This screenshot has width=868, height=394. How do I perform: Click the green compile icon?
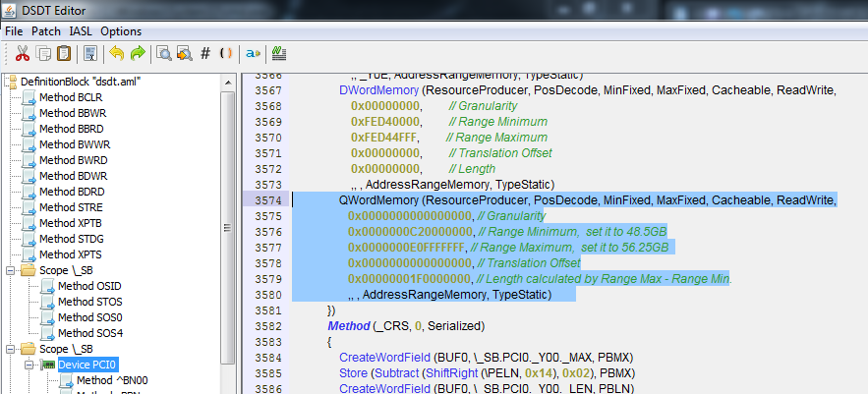278,54
